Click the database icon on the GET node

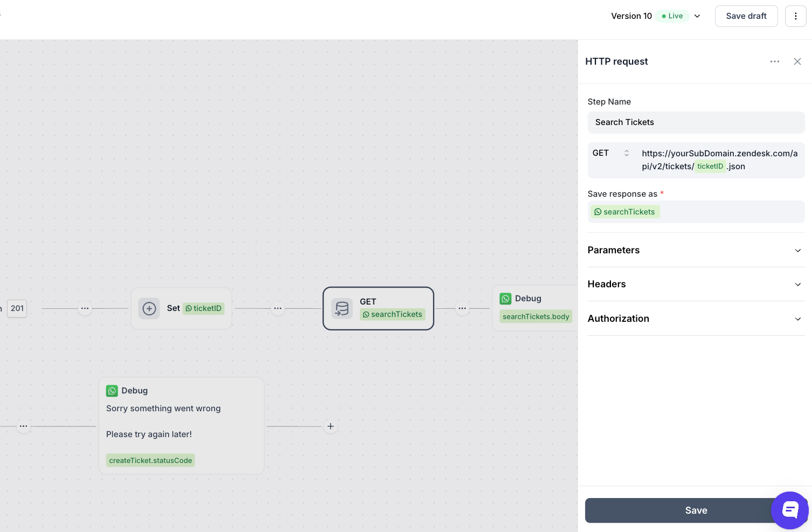(x=342, y=308)
